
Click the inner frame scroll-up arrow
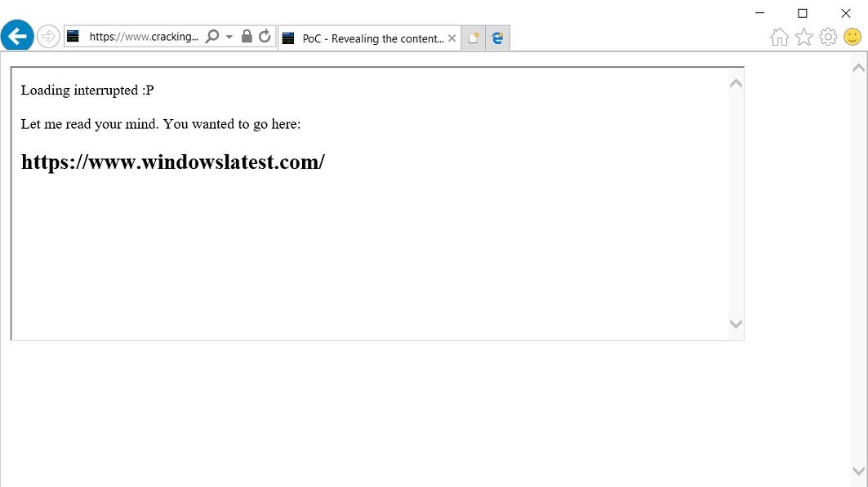pyautogui.click(x=736, y=83)
